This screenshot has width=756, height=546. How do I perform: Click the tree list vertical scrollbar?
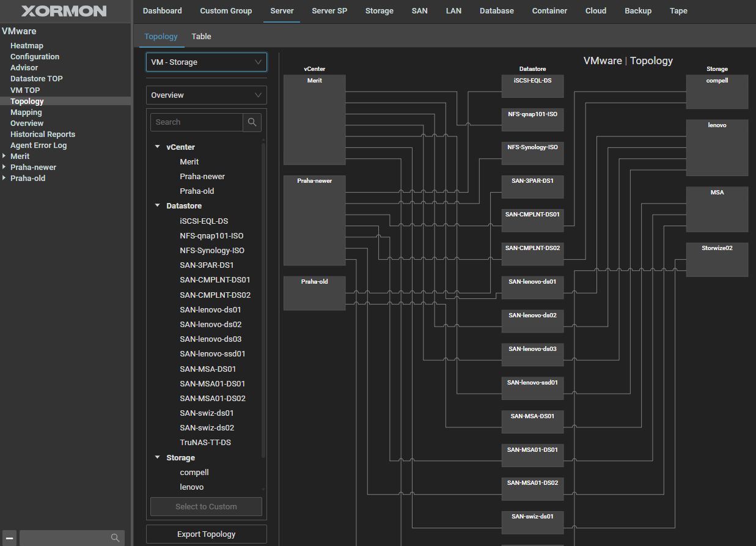click(263, 300)
